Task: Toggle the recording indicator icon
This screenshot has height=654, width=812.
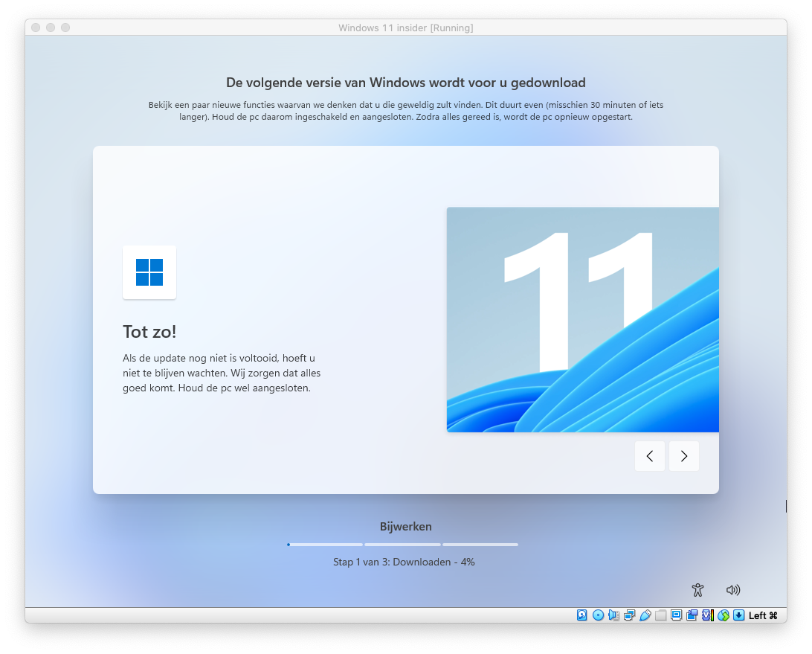Action: [692, 615]
